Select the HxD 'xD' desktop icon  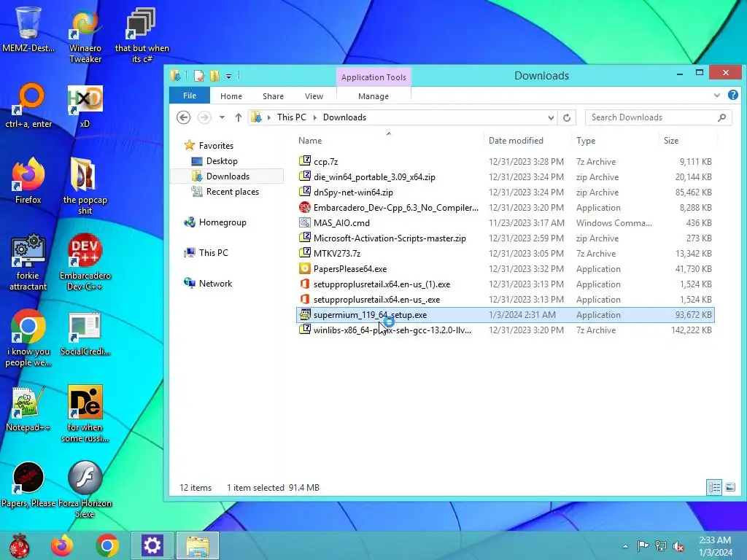[85, 105]
